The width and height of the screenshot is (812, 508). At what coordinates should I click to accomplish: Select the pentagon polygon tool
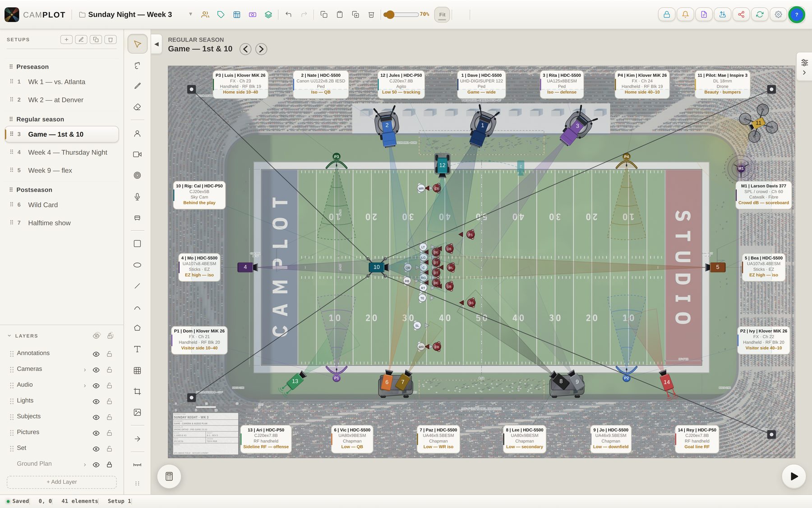[x=138, y=328]
